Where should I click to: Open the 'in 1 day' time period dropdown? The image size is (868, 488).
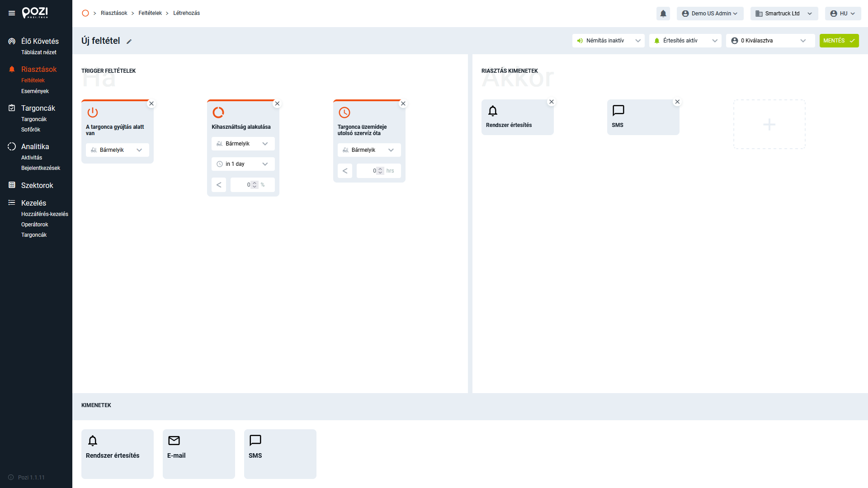tap(243, 164)
